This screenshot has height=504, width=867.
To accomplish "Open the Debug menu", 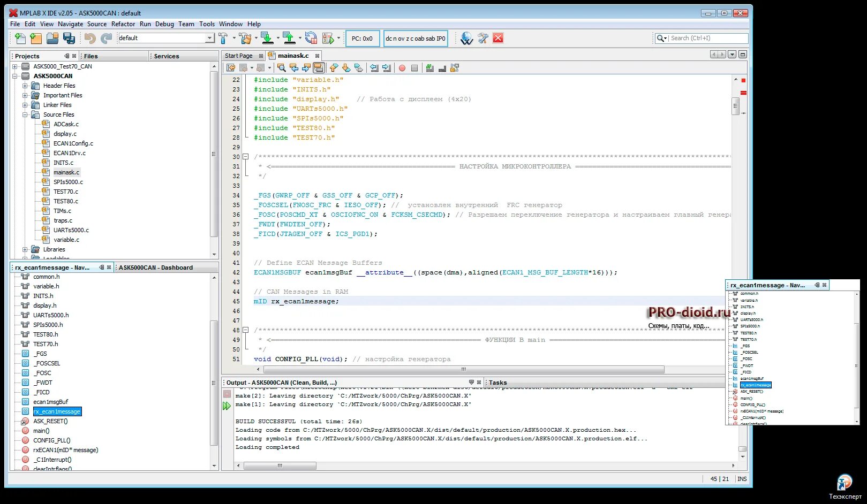I will click(164, 24).
